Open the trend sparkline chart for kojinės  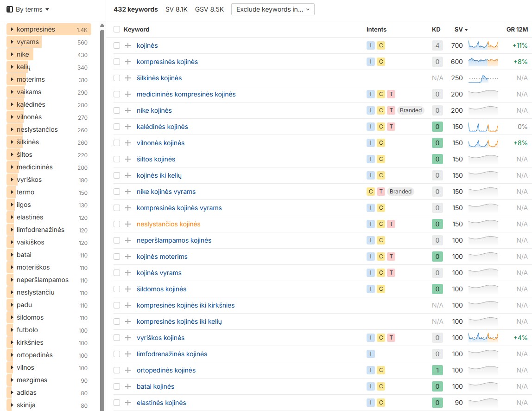point(483,45)
